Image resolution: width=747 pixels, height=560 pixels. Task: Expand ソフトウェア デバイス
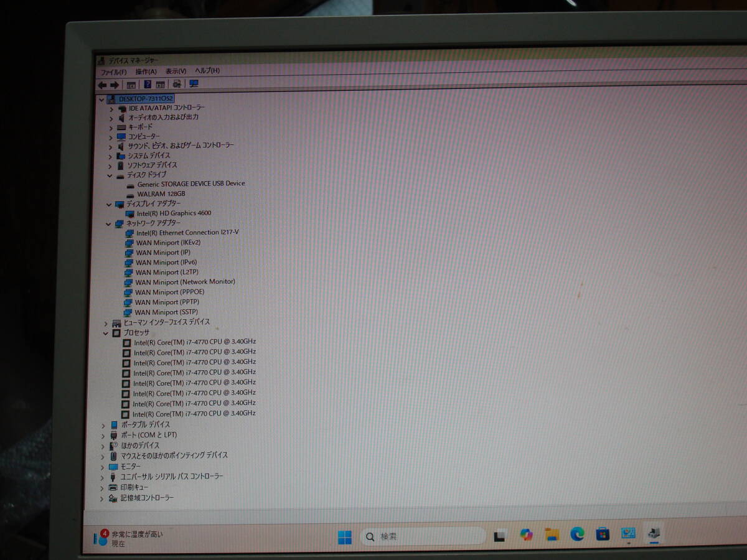110,166
